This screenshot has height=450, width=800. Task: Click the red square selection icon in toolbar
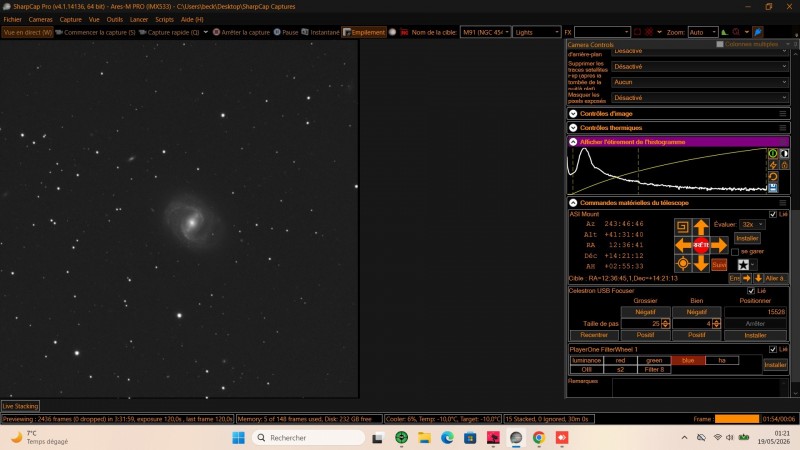pyautogui.click(x=637, y=32)
